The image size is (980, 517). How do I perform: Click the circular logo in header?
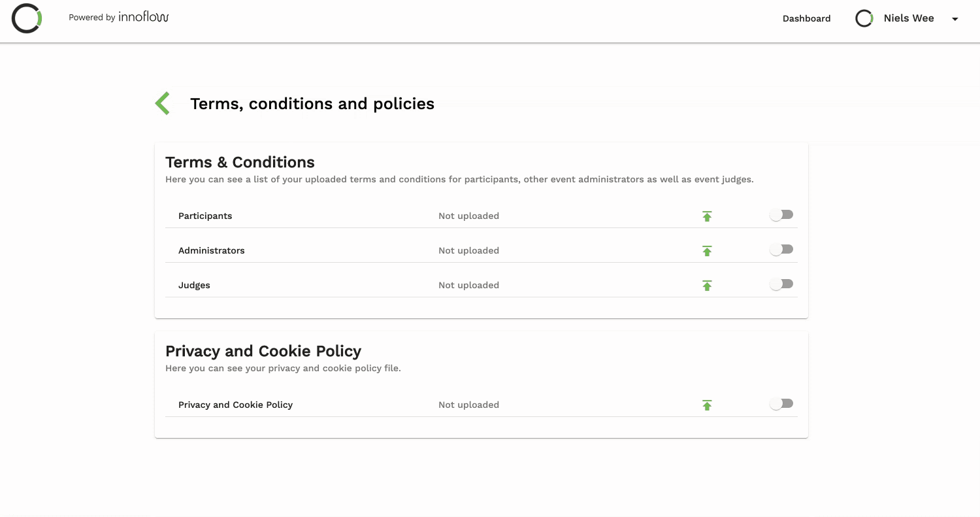click(27, 18)
